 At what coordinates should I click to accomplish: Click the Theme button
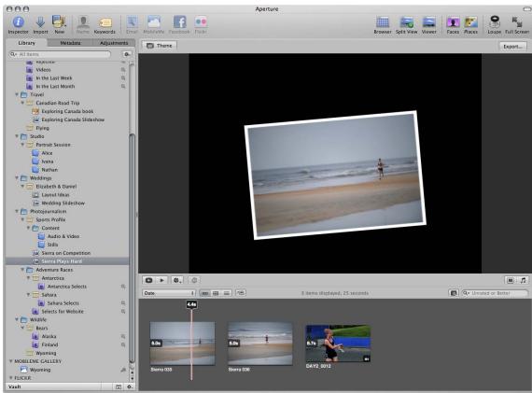coord(160,46)
